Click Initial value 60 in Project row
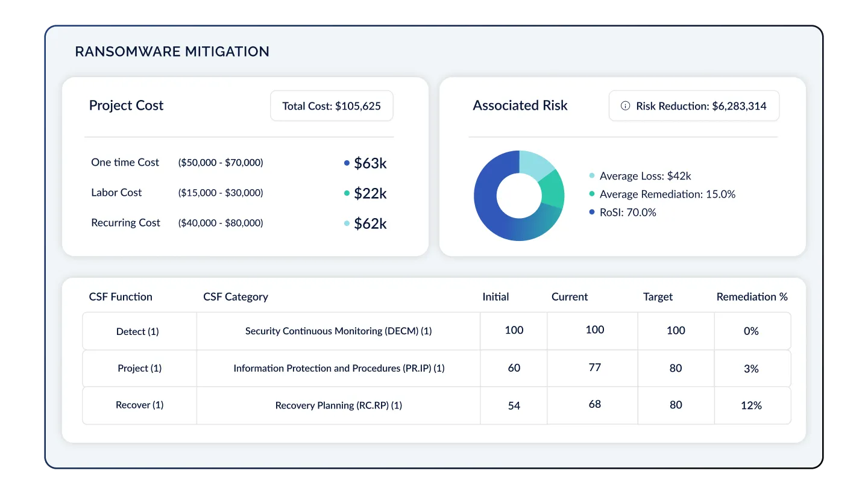This screenshot has height=494, width=868. pyautogui.click(x=514, y=367)
